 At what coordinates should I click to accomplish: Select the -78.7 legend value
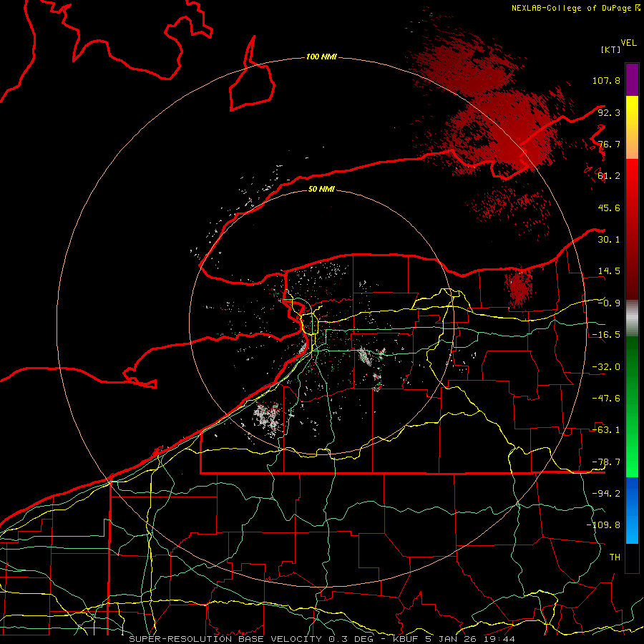coord(606,462)
